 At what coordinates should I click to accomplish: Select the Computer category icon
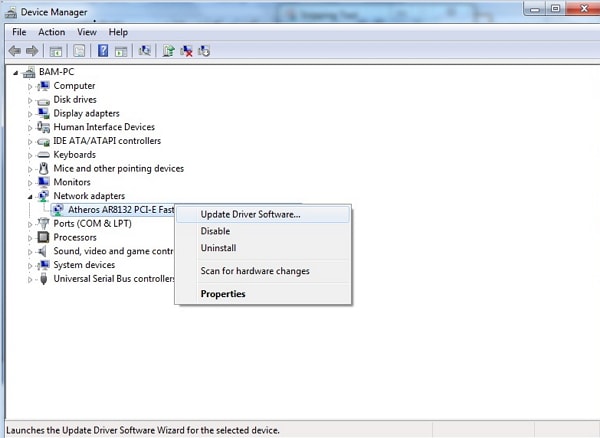pyautogui.click(x=43, y=86)
